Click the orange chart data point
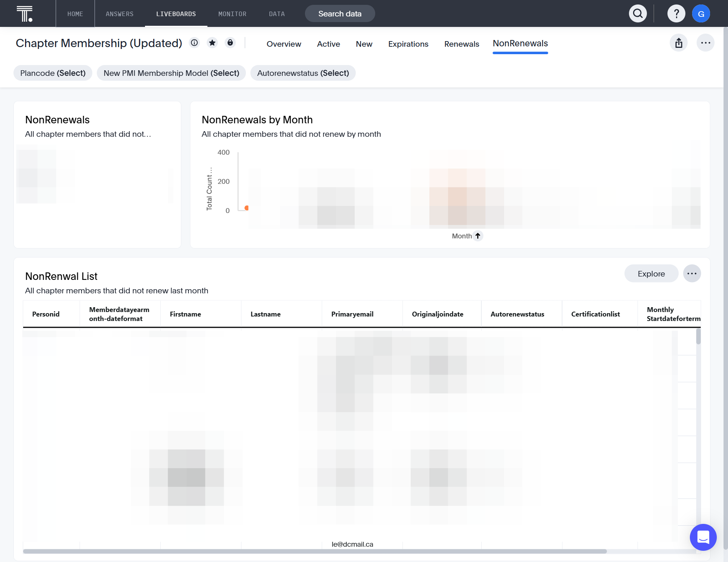The image size is (728, 562). (247, 208)
